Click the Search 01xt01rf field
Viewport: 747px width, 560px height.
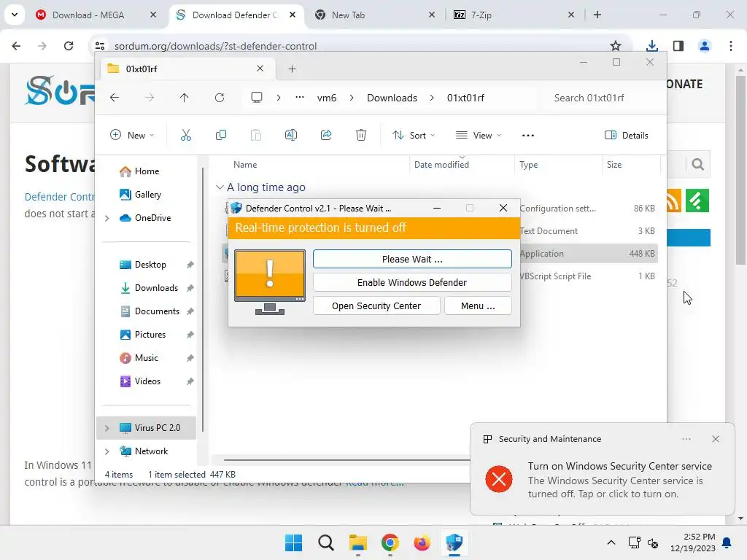[603, 98]
